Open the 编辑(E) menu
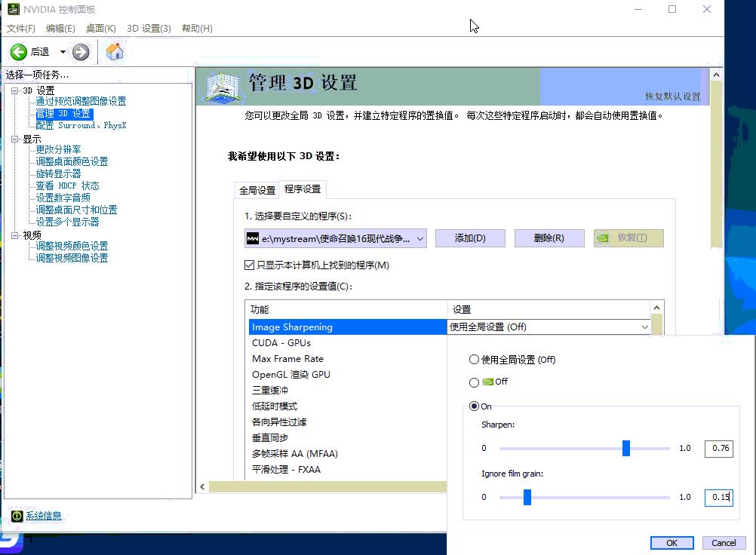Viewport: 756px width, 555px height. [60, 29]
